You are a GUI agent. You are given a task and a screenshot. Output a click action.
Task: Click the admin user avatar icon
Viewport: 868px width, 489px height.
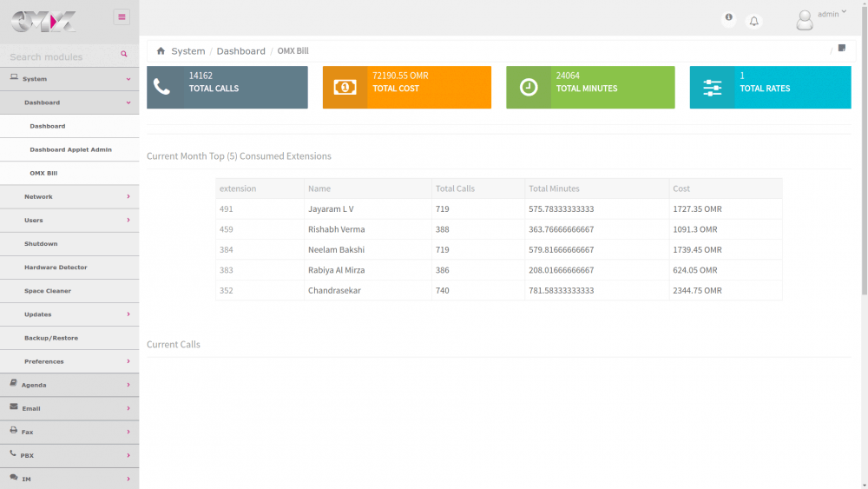pos(805,20)
